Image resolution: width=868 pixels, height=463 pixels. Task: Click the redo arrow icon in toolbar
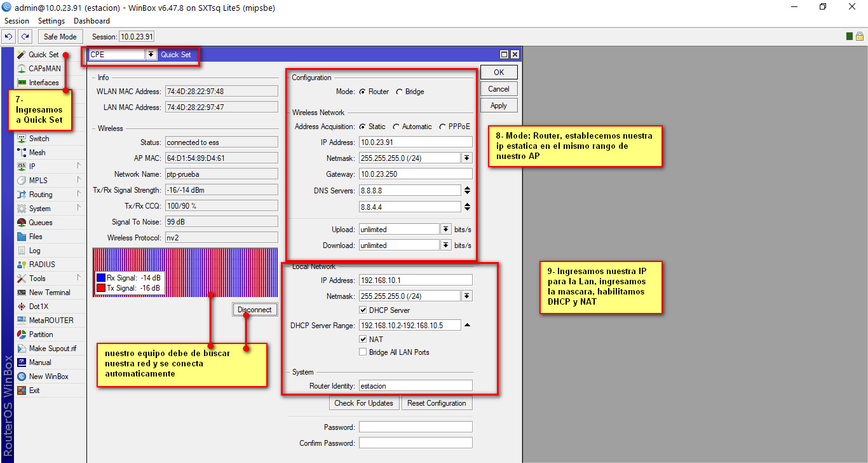coord(25,37)
